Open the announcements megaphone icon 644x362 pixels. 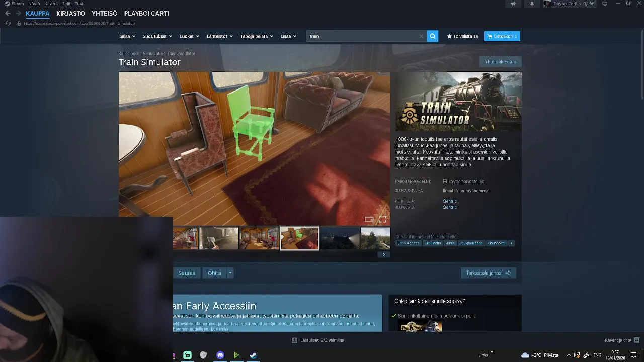tap(513, 4)
